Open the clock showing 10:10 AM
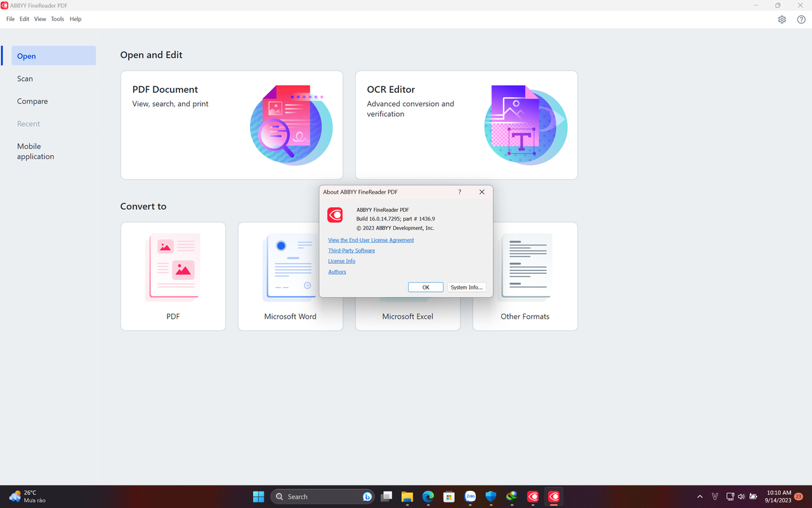 coord(778,497)
